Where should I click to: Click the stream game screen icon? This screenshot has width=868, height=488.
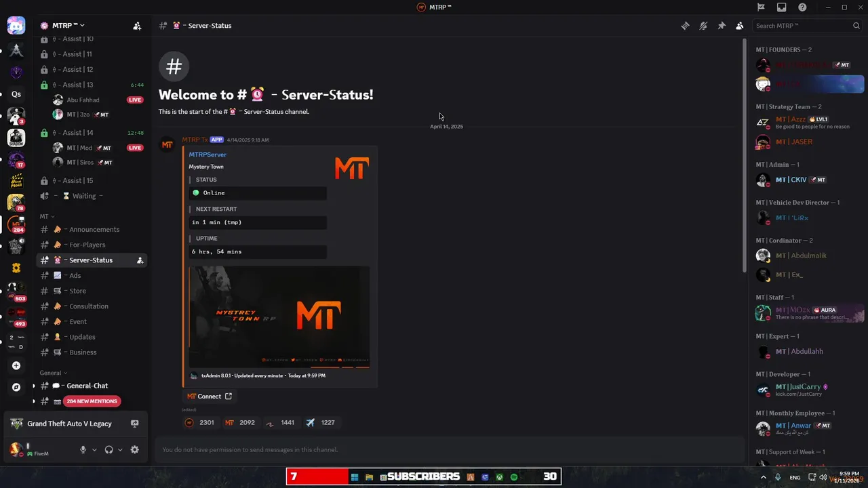click(134, 424)
